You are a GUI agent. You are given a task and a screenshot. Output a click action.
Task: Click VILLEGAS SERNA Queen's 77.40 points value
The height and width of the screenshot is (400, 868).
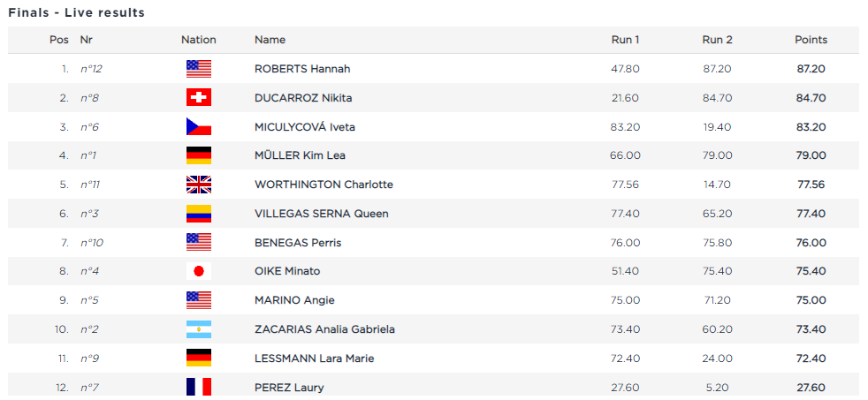[811, 214]
